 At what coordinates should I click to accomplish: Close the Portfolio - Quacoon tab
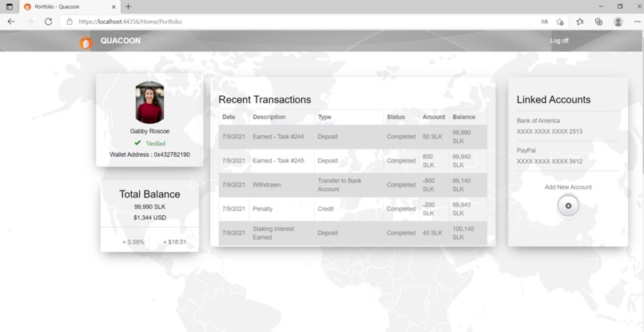113,6
